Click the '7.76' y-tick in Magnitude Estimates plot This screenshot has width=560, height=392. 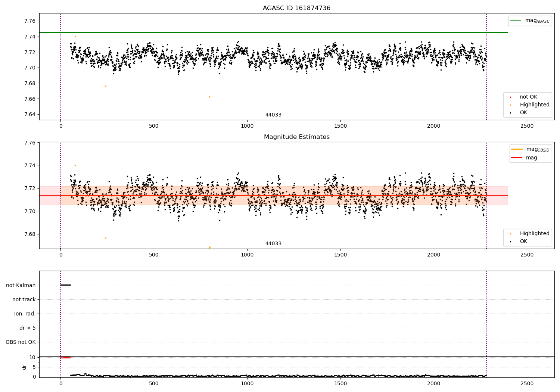(x=30, y=143)
